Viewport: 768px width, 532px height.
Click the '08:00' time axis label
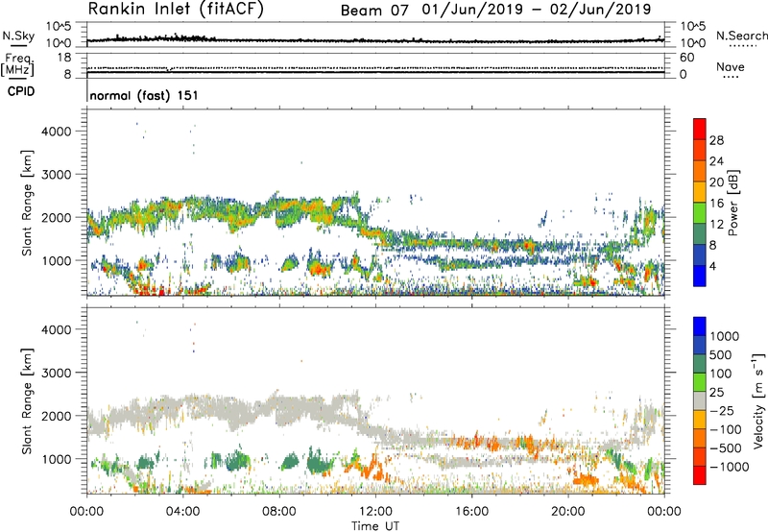pos(279,512)
